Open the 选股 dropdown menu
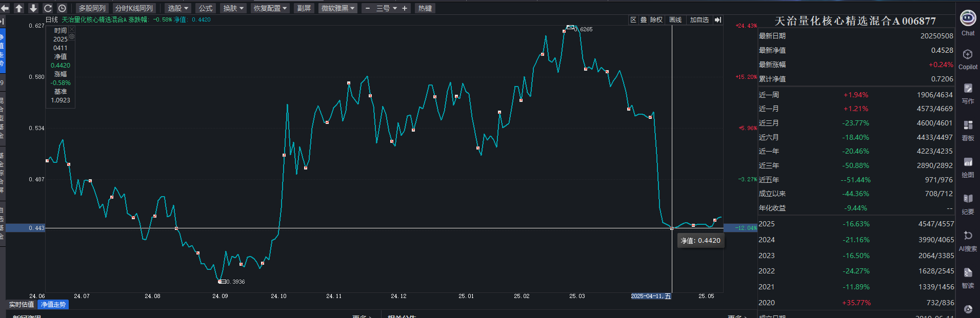The width and height of the screenshot is (980, 318). point(178,8)
